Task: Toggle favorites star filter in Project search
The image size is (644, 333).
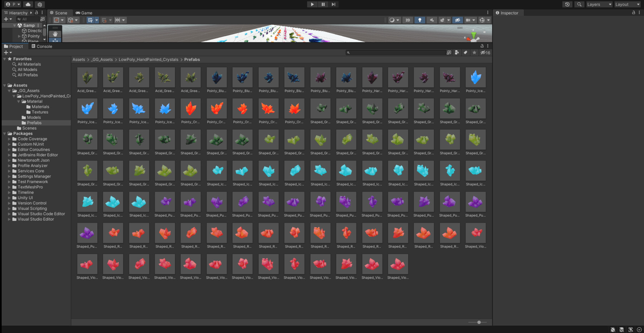Action: pyautogui.click(x=474, y=52)
